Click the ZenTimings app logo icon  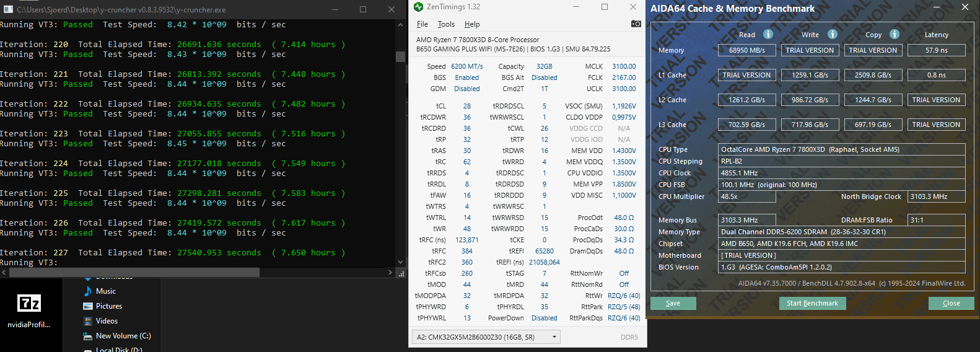pyautogui.click(x=418, y=7)
